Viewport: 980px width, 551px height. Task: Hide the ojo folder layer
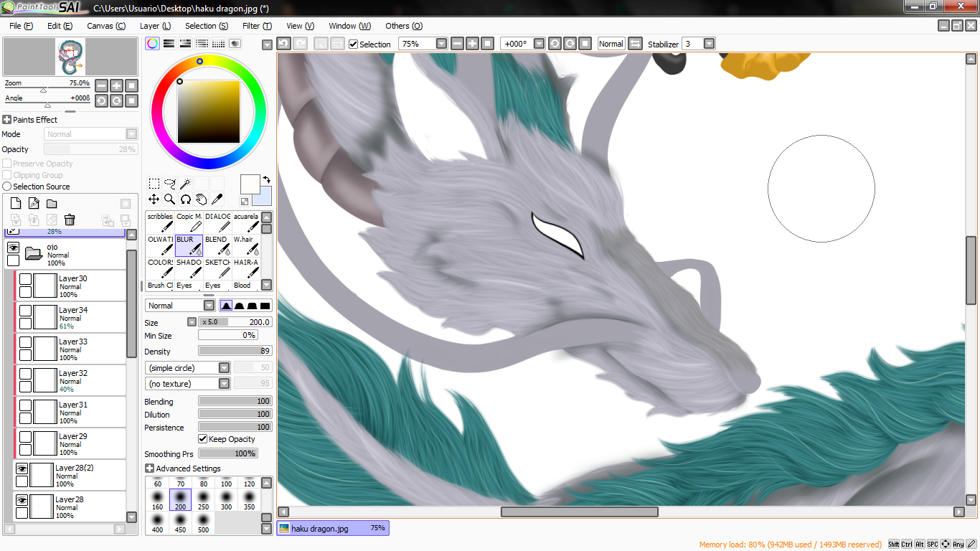pos(13,248)
